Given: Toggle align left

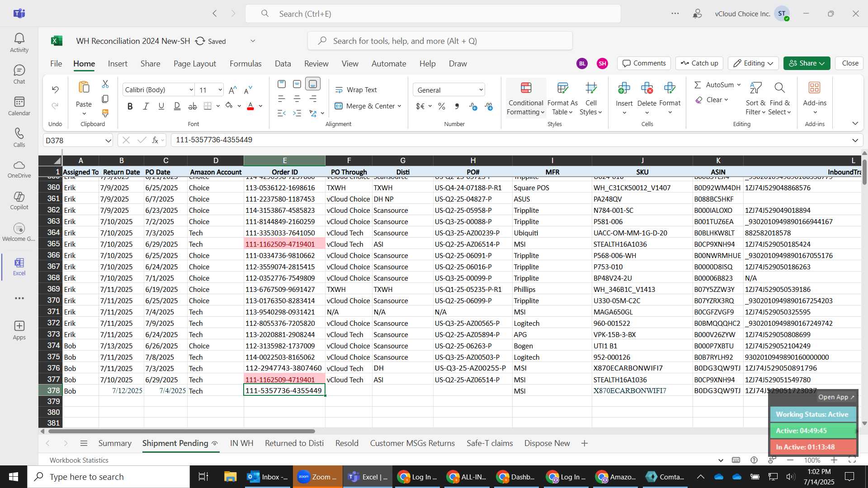Looking at the screenshot, I should click(281, 99).
